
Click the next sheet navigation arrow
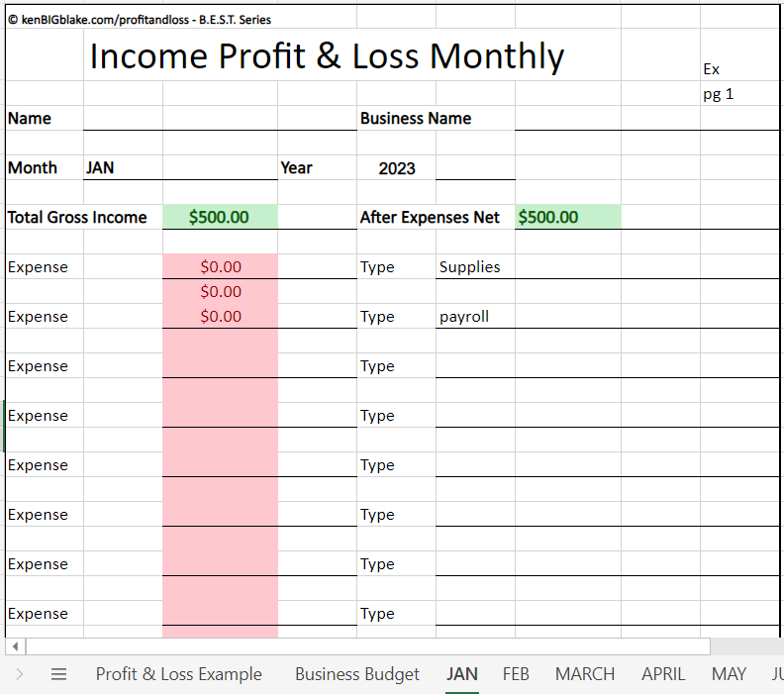20,674
